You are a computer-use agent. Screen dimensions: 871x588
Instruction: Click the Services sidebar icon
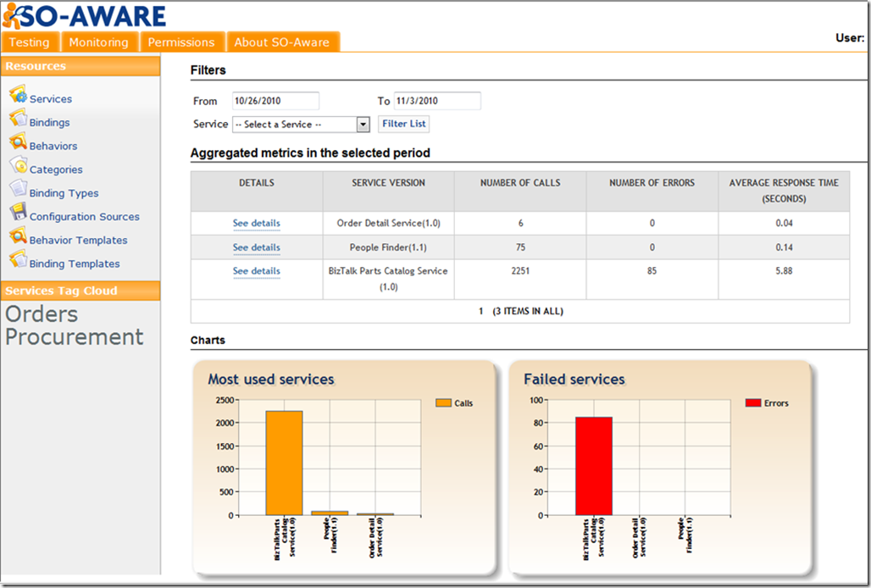click(x=18, y=94)
